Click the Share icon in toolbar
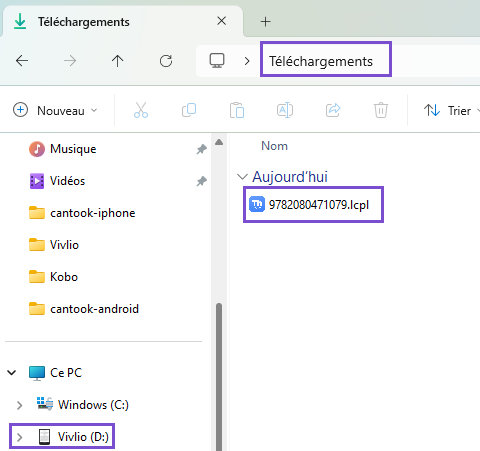 (333, 110)
